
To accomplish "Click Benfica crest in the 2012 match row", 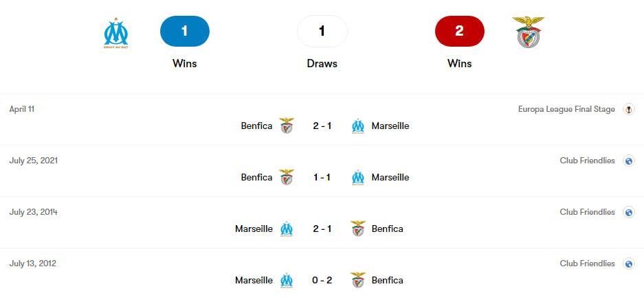I will pyautogui.click(x=357, y=280).
